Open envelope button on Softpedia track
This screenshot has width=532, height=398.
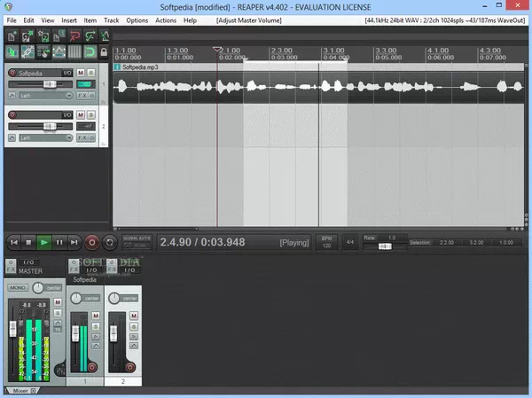point(12,96)
